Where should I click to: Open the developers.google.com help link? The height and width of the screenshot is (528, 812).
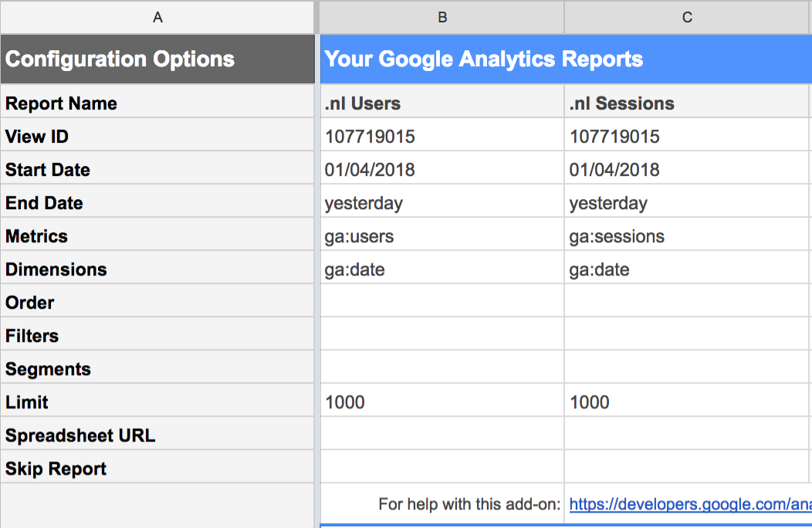(x=690, y=504)
